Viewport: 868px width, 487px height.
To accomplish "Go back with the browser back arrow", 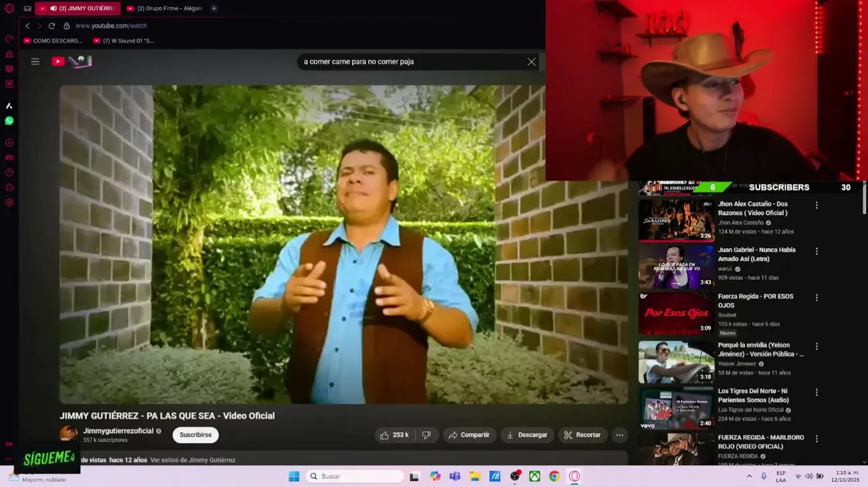I will click(x=28, y=26).
